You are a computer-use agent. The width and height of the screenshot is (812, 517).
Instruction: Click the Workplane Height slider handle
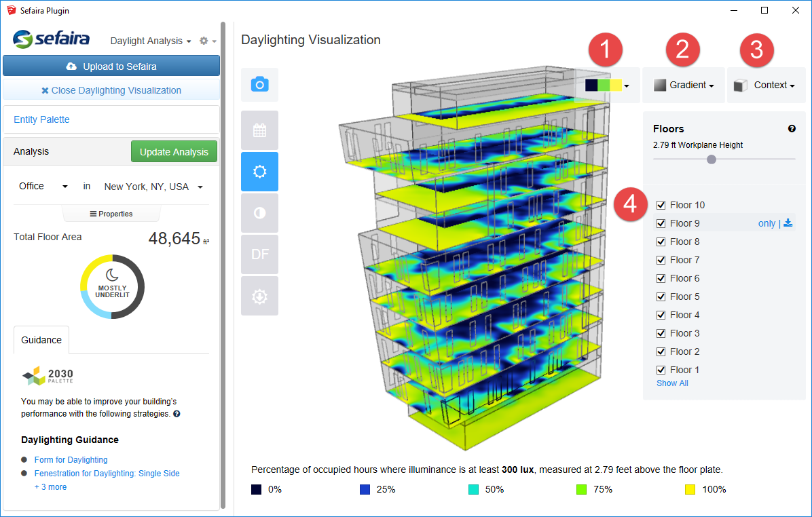click(711, 159)
